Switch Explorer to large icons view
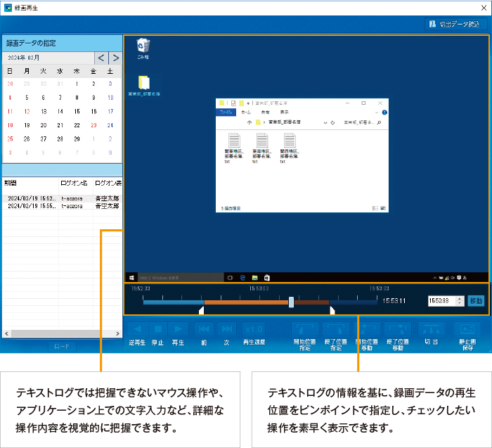Viewport: 492px width, 448px height. click(x=383, y=208)
